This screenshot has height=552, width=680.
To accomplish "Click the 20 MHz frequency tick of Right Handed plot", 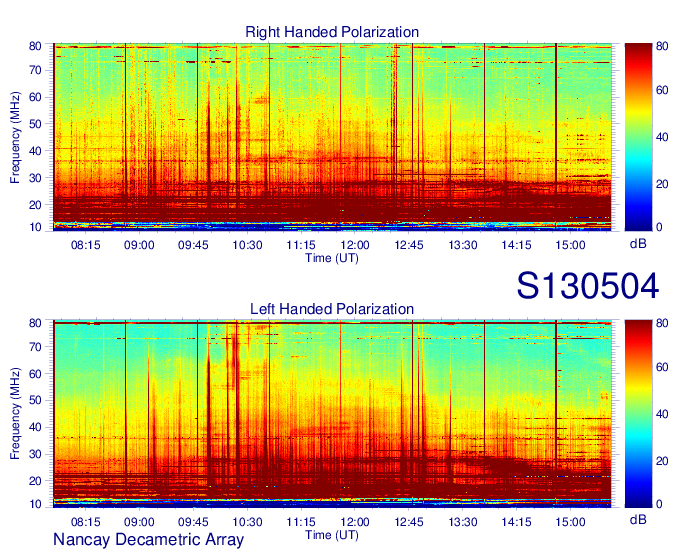I will click(35, 205).
